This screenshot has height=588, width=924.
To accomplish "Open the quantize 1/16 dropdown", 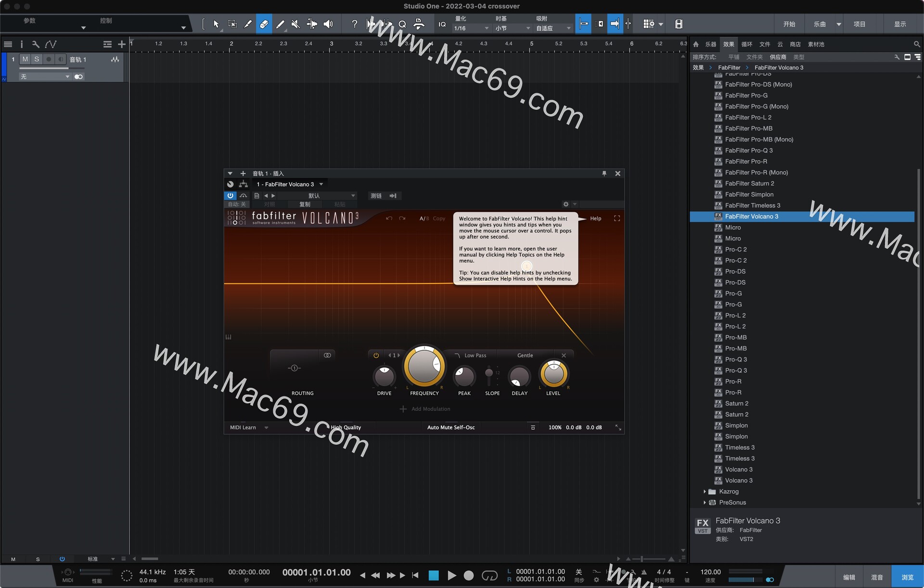I will [x=471, y=28].
